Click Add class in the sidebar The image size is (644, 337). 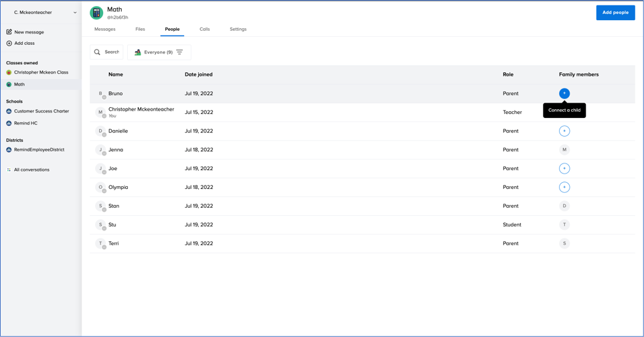click(24, 44)
